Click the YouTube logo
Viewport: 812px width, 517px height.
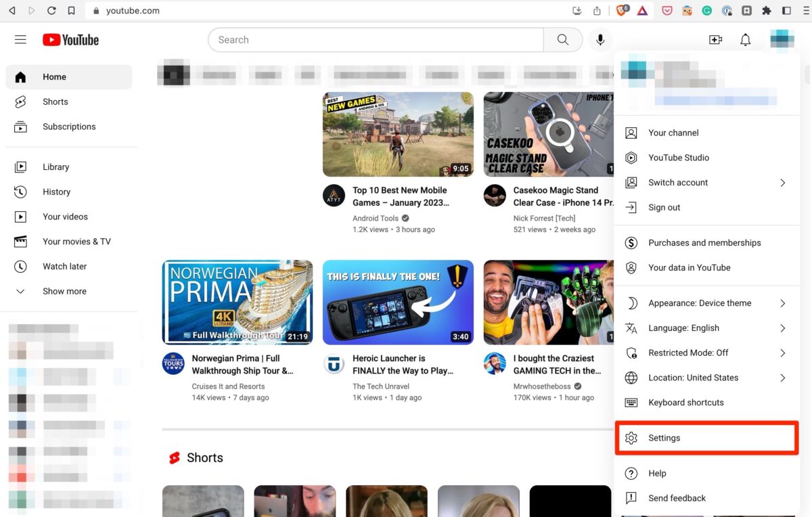(x=70, y=40)
